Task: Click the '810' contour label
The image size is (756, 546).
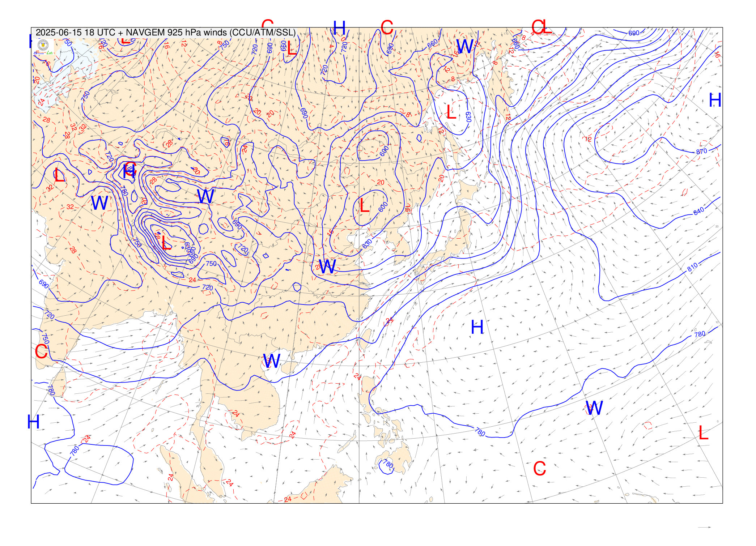Action: point(692,268)
